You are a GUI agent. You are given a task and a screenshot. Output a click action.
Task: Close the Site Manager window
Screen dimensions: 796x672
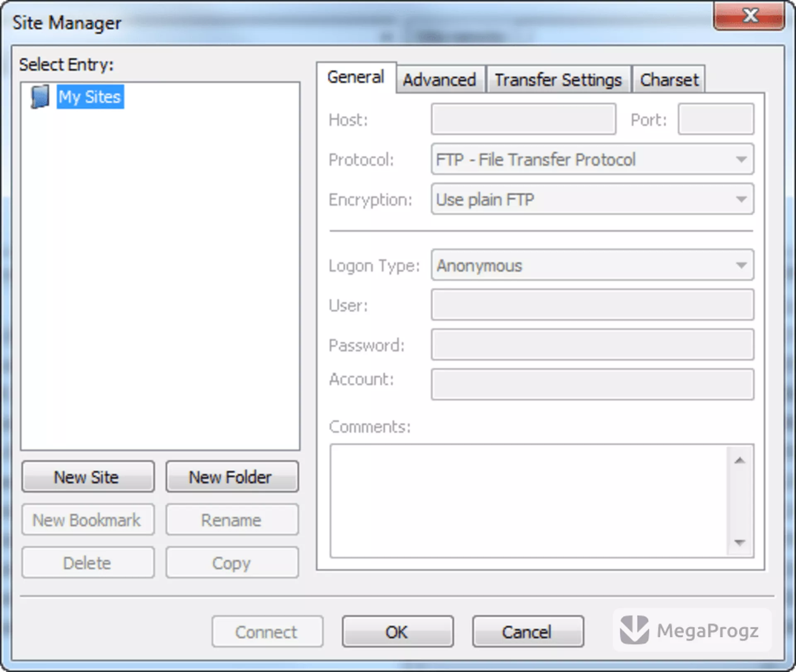tap(749, 16)
